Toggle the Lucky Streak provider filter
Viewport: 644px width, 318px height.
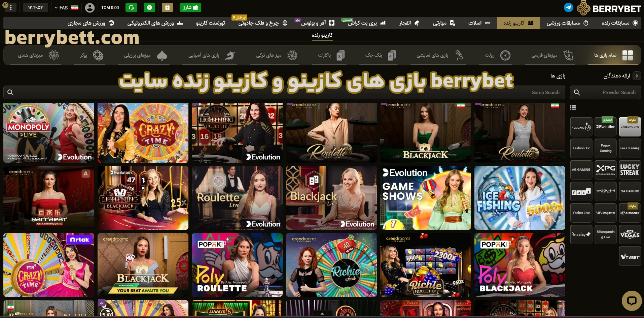630,170
